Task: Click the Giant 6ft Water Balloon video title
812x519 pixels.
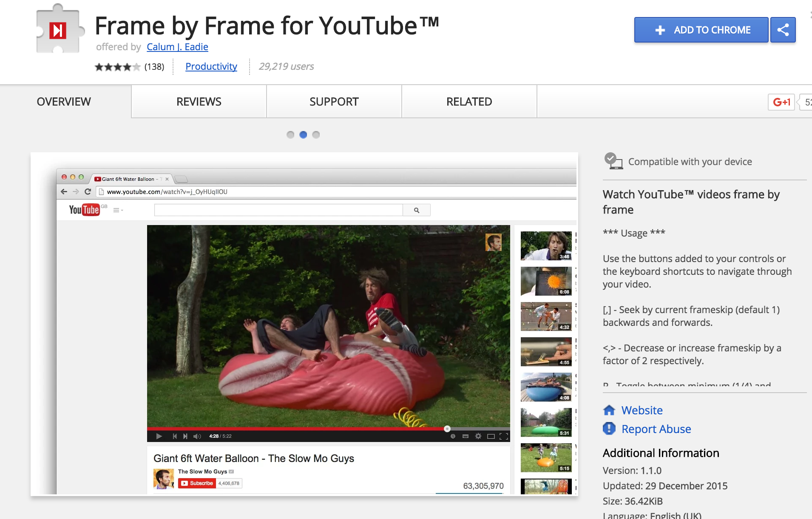Action: click(254, 458)
